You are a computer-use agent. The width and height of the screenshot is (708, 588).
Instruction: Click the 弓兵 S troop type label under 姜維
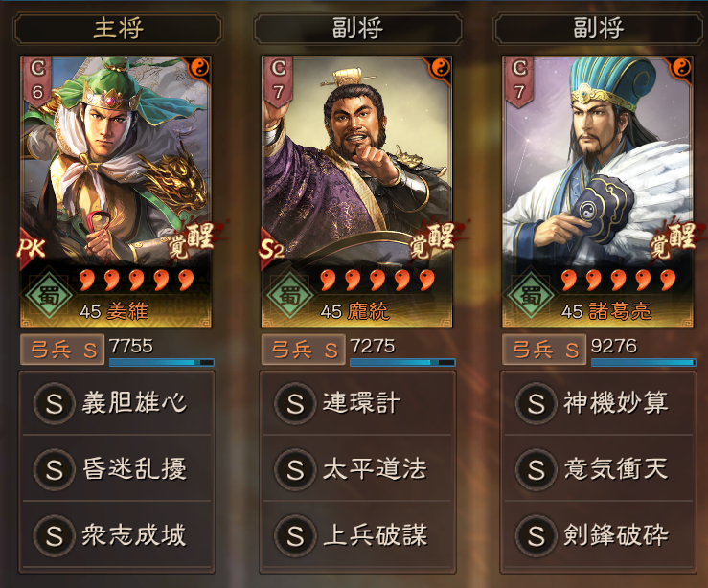pyautogui.click(x=62, y=350)
